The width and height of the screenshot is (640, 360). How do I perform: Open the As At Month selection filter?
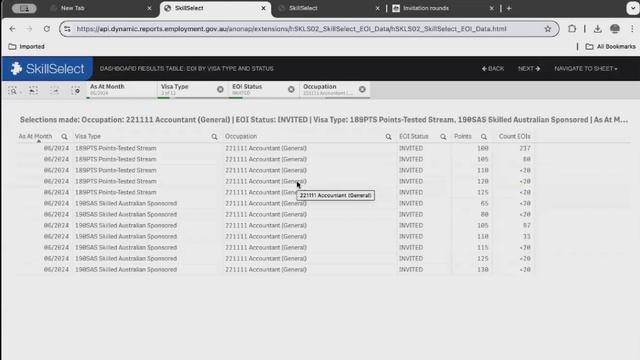click(121, 90)
